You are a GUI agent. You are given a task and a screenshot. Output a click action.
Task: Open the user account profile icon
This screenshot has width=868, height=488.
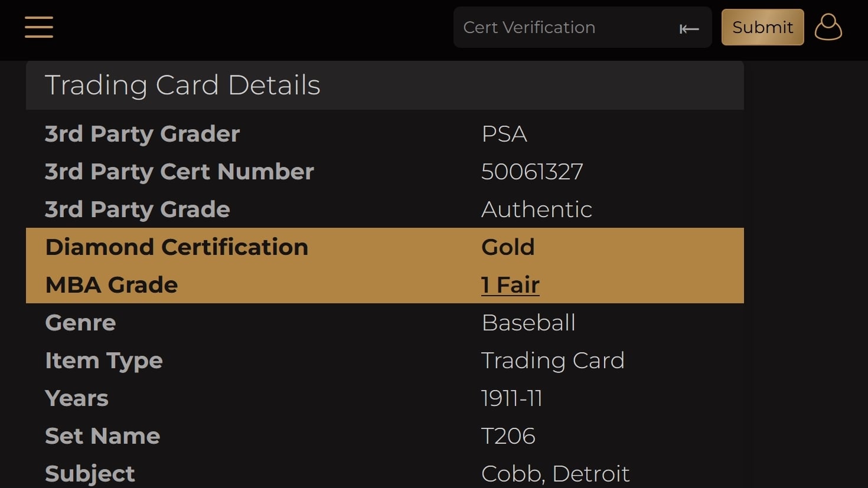tap(828, 27)
